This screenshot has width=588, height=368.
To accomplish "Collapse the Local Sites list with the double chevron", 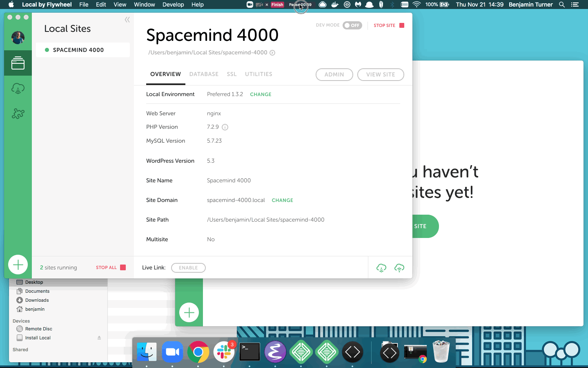I will click(127, 20).
